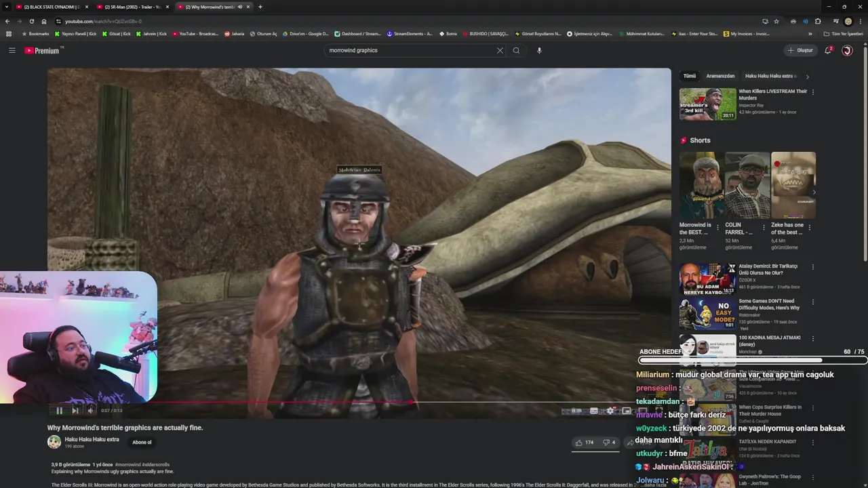
Task: Open Morrowind is the BEST short
Action: tap(701, 185)
